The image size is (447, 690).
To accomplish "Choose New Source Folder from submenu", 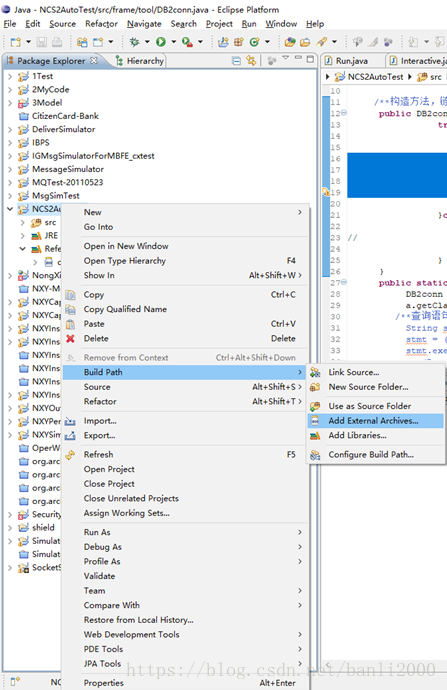I will tap(375, 387).
